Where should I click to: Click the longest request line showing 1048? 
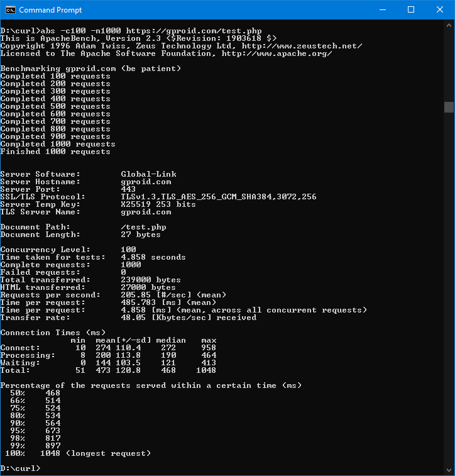[x=94, y=453]
